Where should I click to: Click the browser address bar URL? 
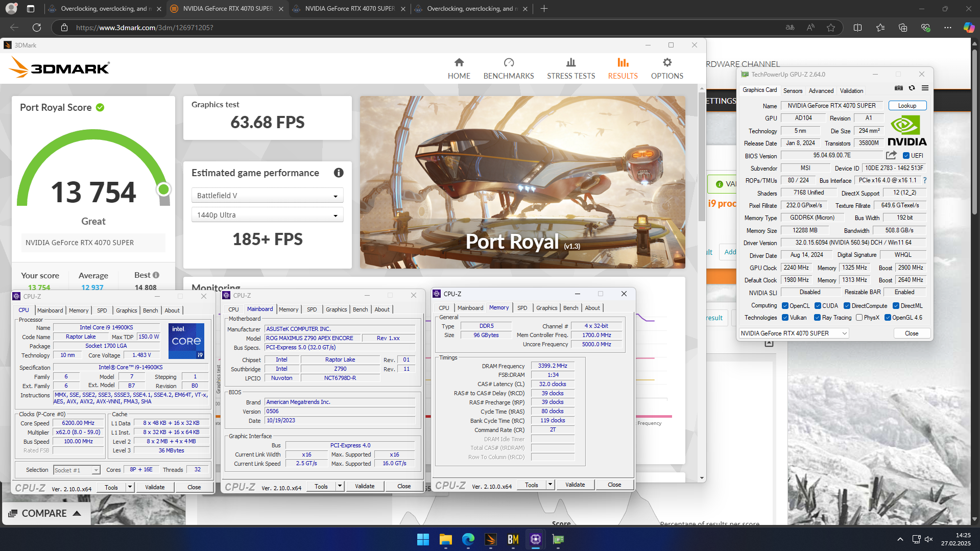point(145,28)
